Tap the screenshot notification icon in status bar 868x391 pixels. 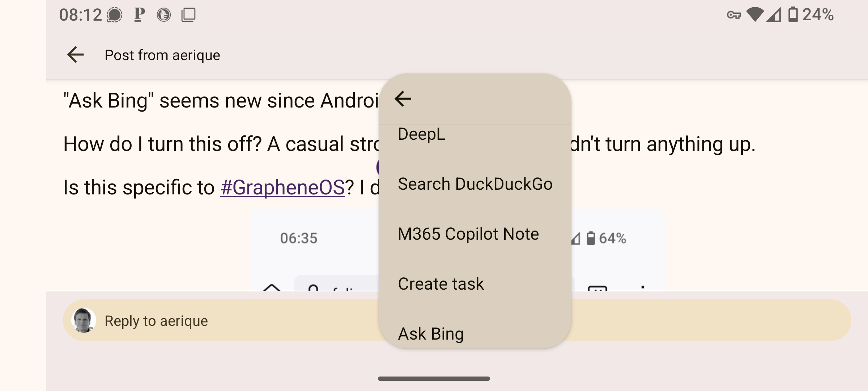pos(188,15)
